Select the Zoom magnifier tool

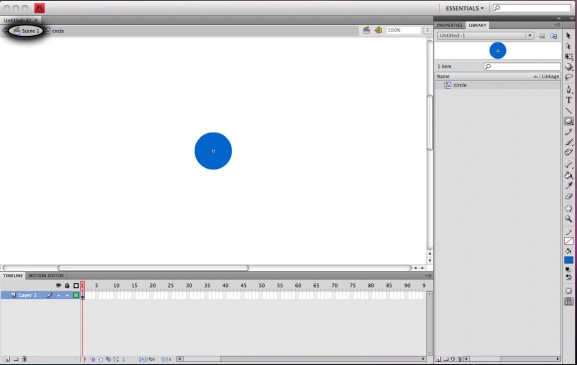[x=569, y=219]
